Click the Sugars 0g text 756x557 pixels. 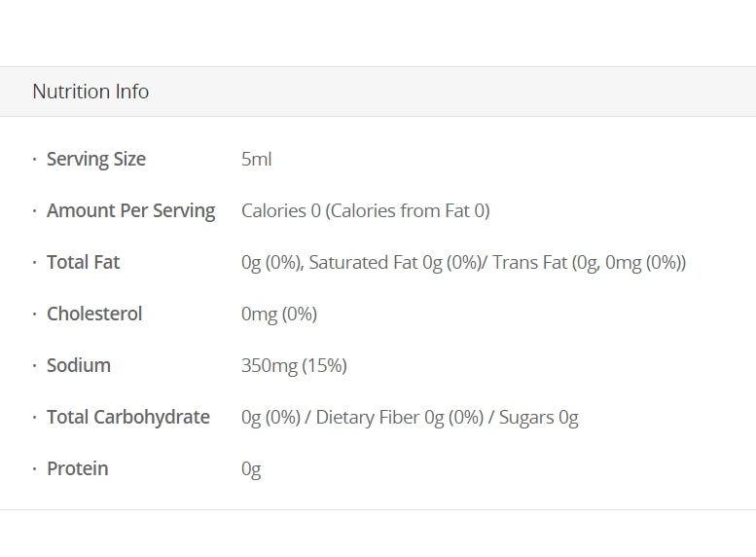[x=539, y=417]
